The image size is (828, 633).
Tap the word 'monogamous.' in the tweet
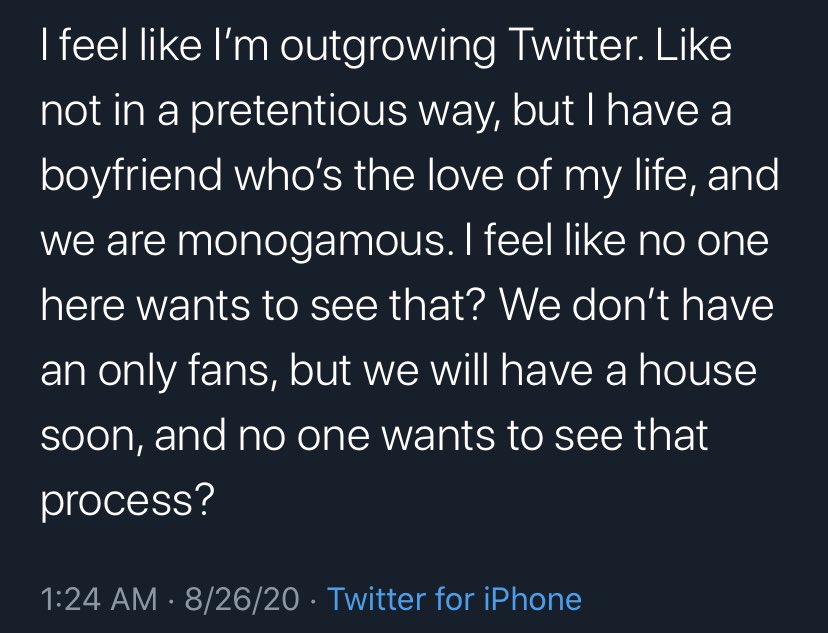(315, 242)
